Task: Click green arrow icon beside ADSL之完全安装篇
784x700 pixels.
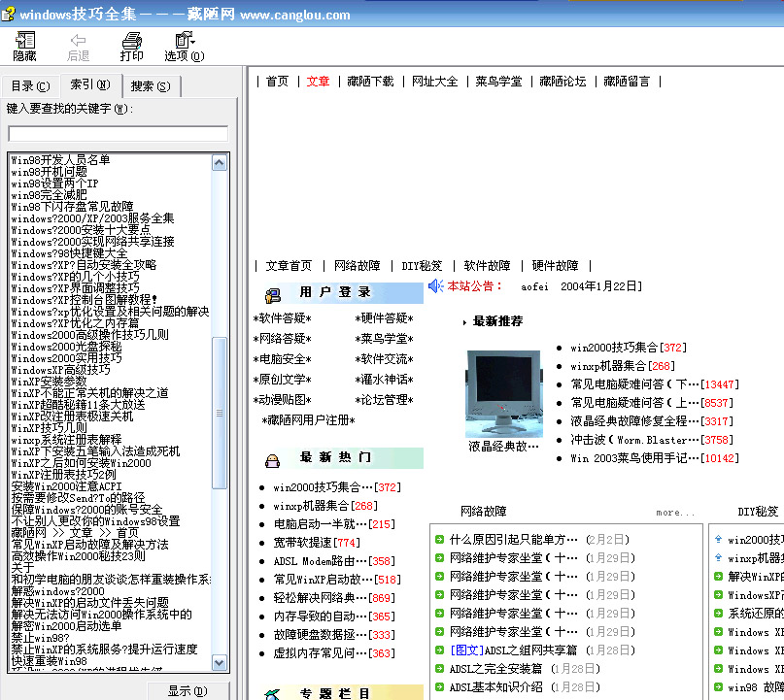Action: 439,668
